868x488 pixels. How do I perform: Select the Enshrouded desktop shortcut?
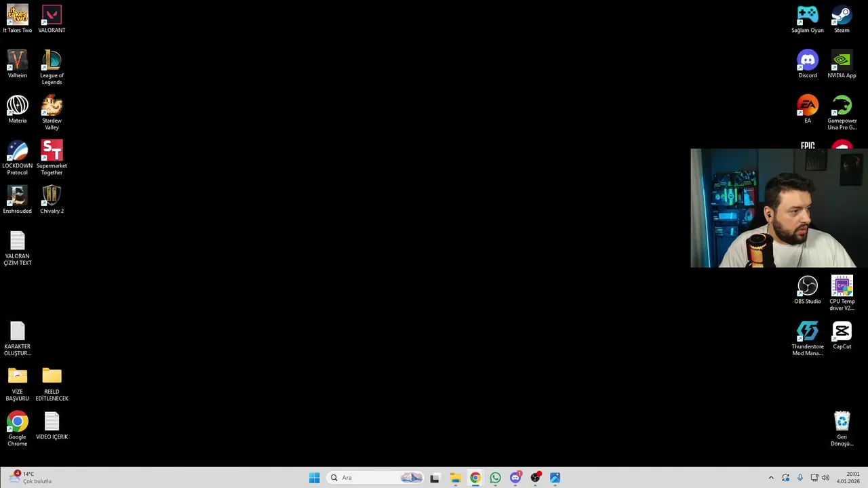18,200
